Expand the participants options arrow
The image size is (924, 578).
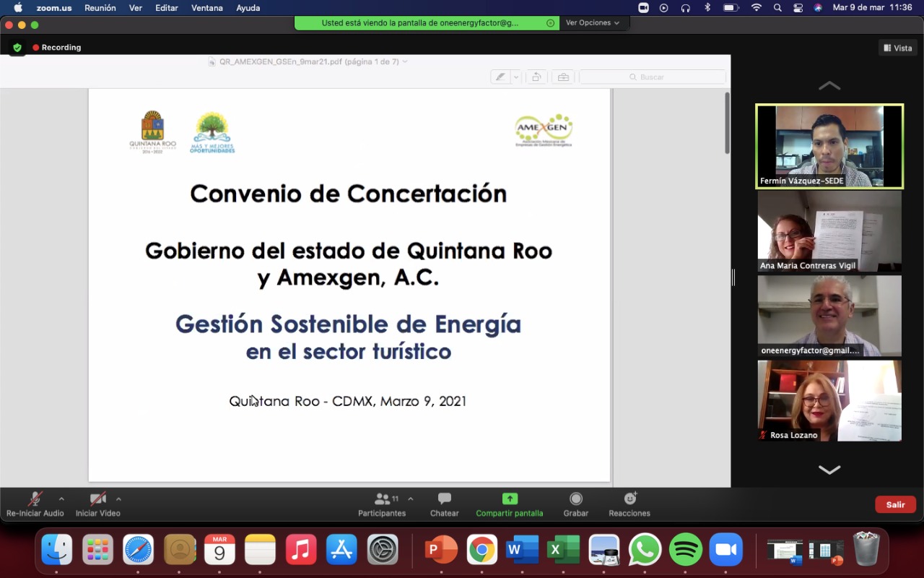click(x=411, y=499)
